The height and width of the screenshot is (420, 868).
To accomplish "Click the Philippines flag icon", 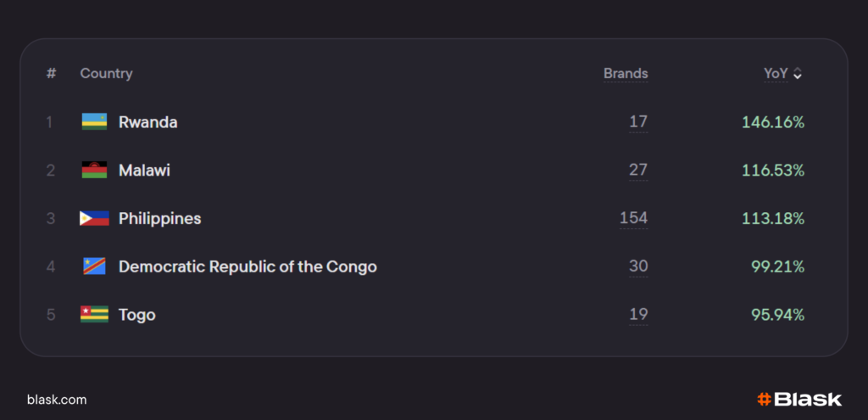I will (x=94, y=219).
